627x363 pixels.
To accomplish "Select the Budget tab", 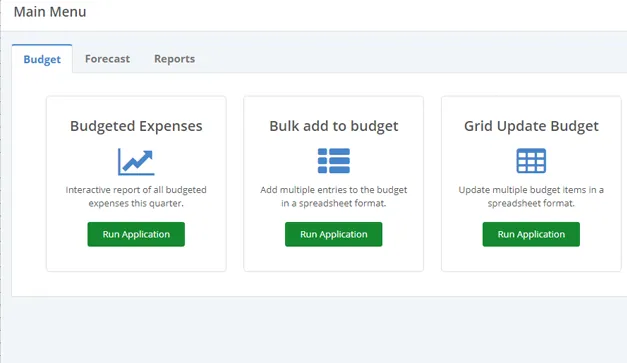I will [42, 59].
